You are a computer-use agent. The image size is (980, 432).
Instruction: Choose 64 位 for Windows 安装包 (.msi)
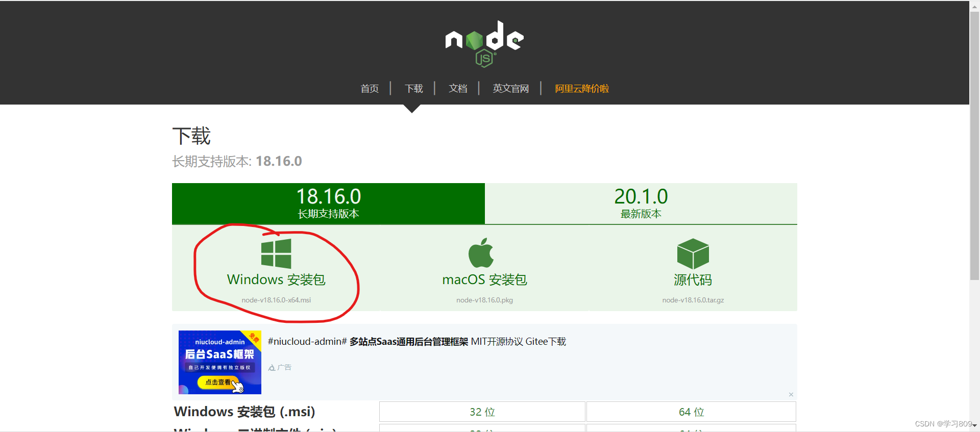point(691,412)
